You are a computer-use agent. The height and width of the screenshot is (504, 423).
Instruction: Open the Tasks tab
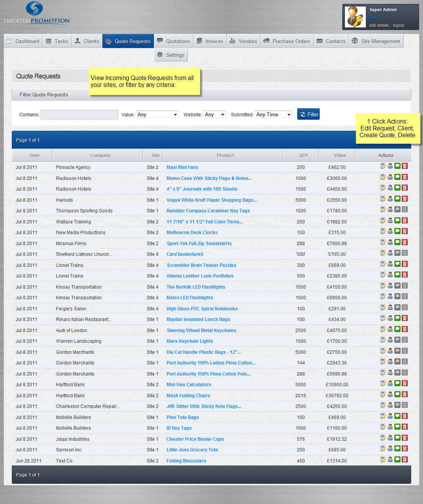57,41
